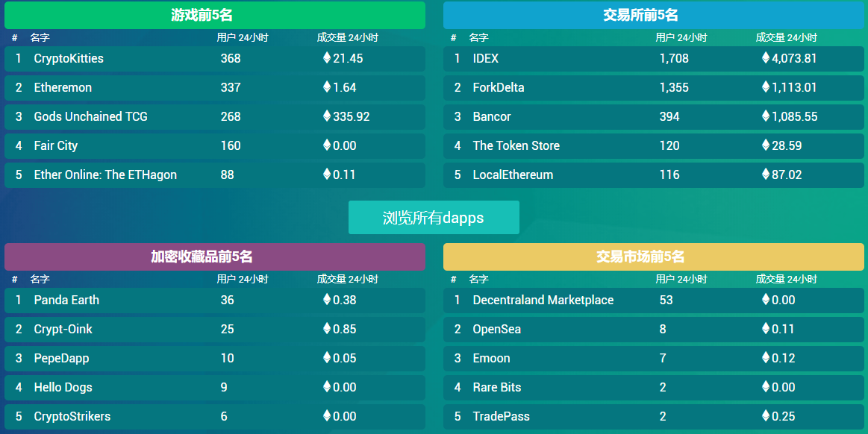Click Ethereum icon beside 0.25 volume

click(x=766, y=415)
